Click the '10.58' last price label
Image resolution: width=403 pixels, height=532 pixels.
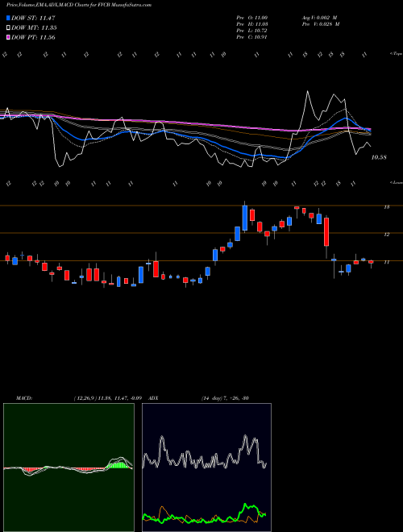click(379, 157)
